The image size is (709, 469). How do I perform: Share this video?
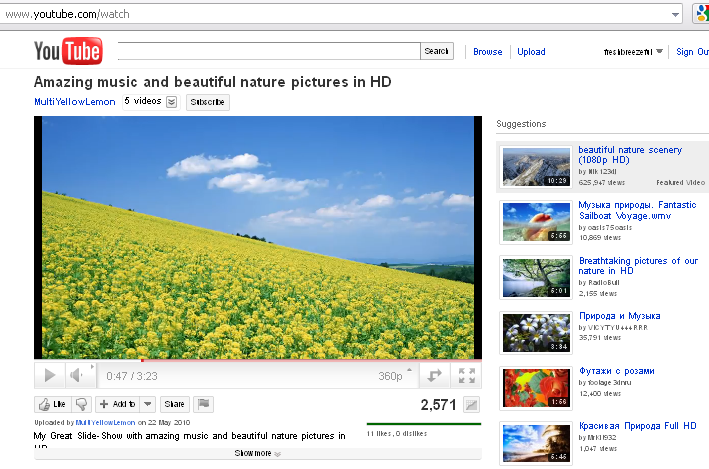[x=175, y=404]
